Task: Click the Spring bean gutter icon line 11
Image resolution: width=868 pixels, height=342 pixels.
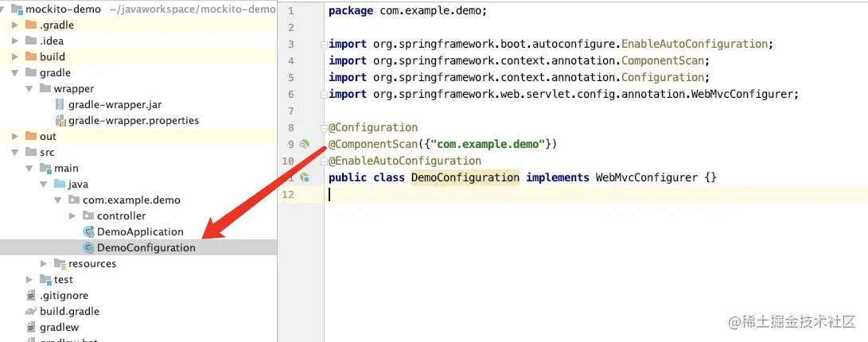Action: point(305,177)
